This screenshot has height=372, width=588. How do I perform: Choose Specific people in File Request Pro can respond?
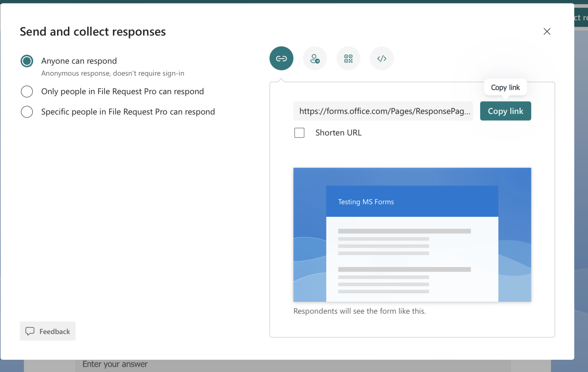(27, 112)
